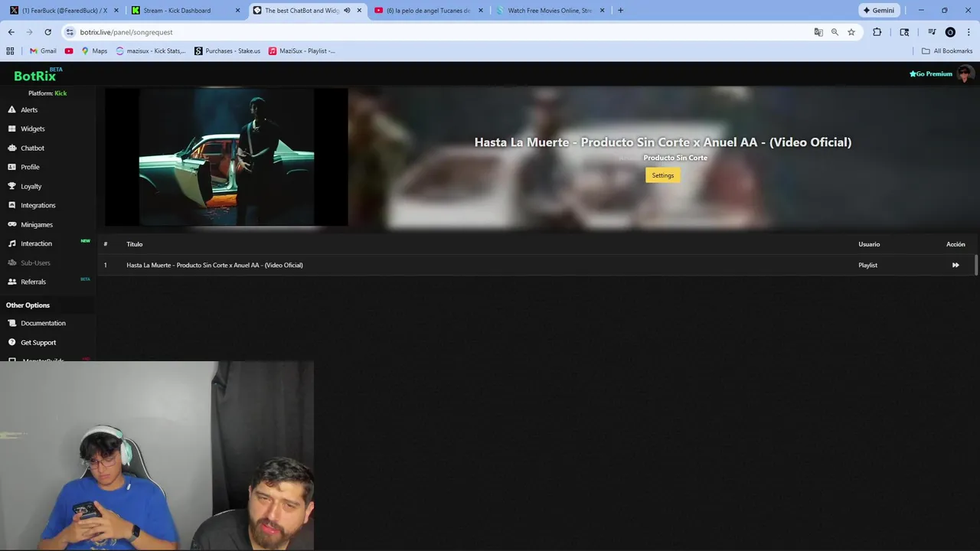980x551 pixels.
Task: Switch to Watch Free Movies Online tab
Action: pyautogui.click(x=550, y=11)
